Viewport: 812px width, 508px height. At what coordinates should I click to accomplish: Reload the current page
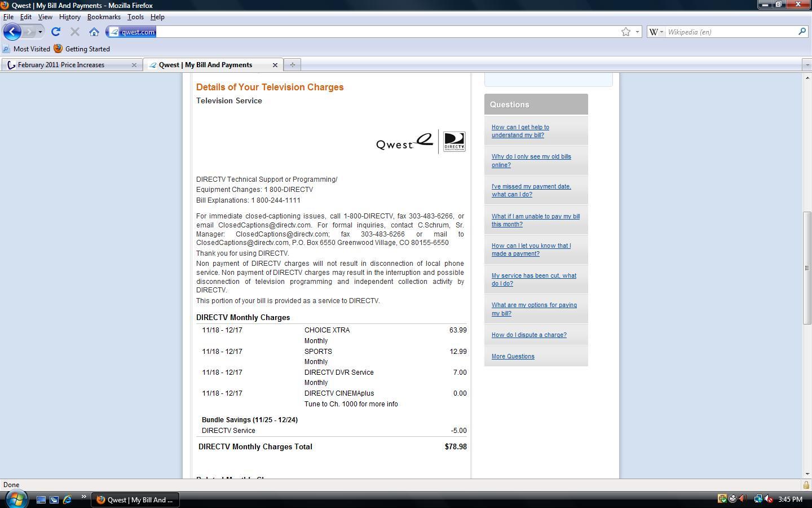pos(55,32)
